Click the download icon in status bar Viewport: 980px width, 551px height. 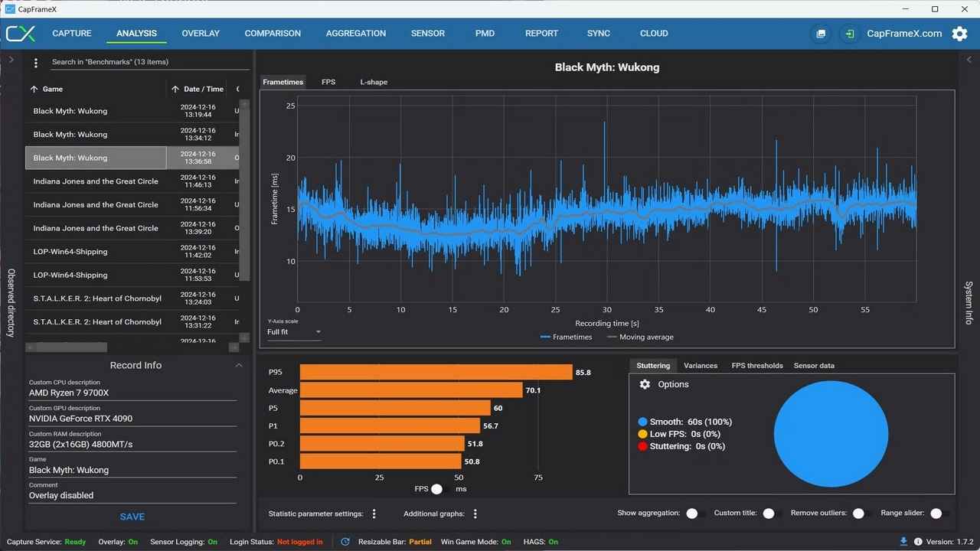coord(903,542)
